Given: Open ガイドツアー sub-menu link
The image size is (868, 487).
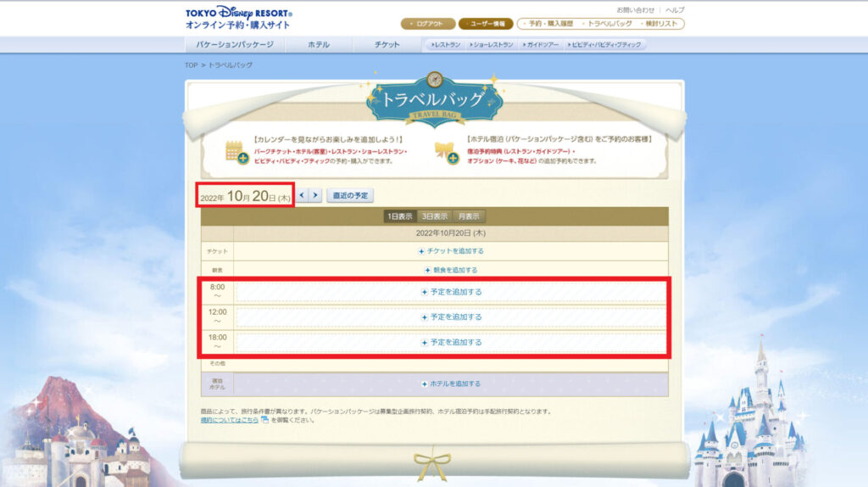Looking at the screenshot, I should coord(540,44).
